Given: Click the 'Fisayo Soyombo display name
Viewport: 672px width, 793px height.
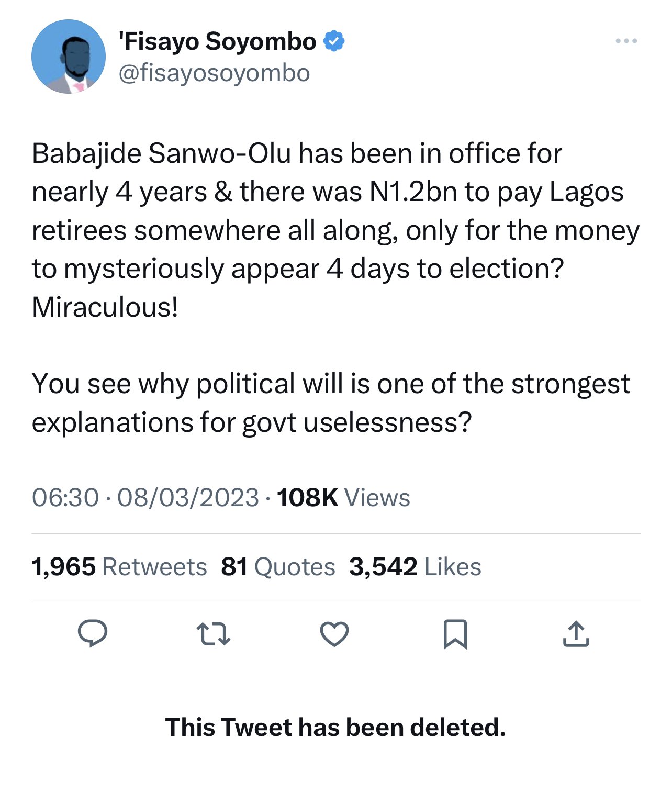Looking at the screenshot, I should pos(218,41).
